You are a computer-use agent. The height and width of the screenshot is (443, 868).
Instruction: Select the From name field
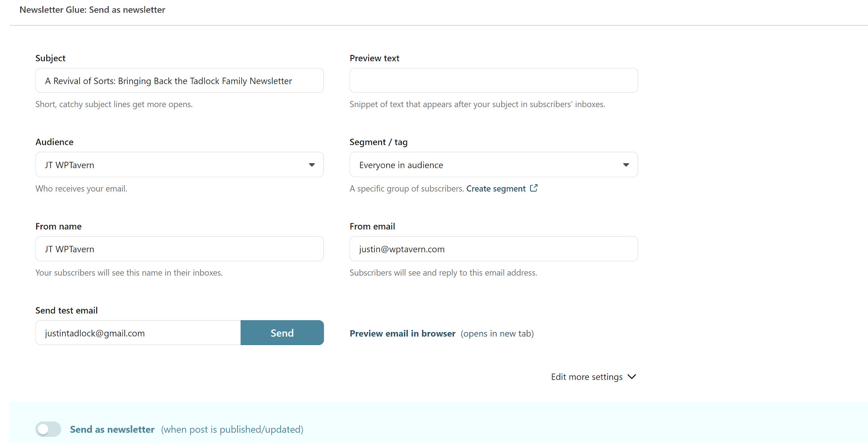coord(179,249)
